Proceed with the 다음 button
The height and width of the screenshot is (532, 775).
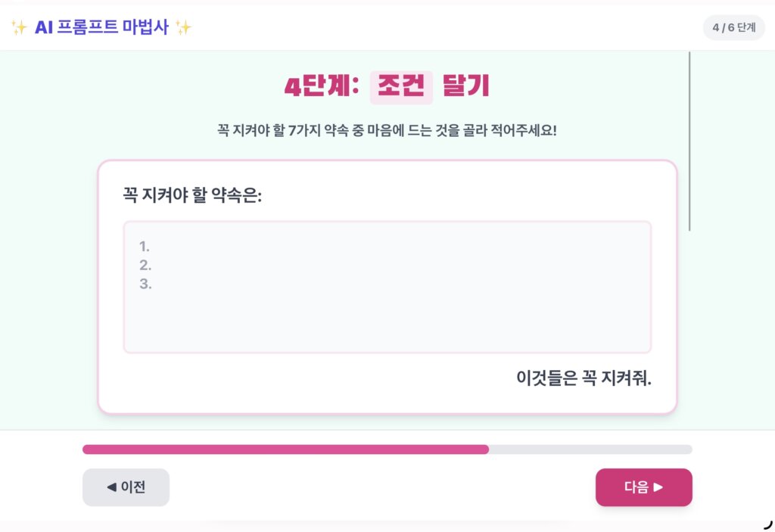point(643,487)
